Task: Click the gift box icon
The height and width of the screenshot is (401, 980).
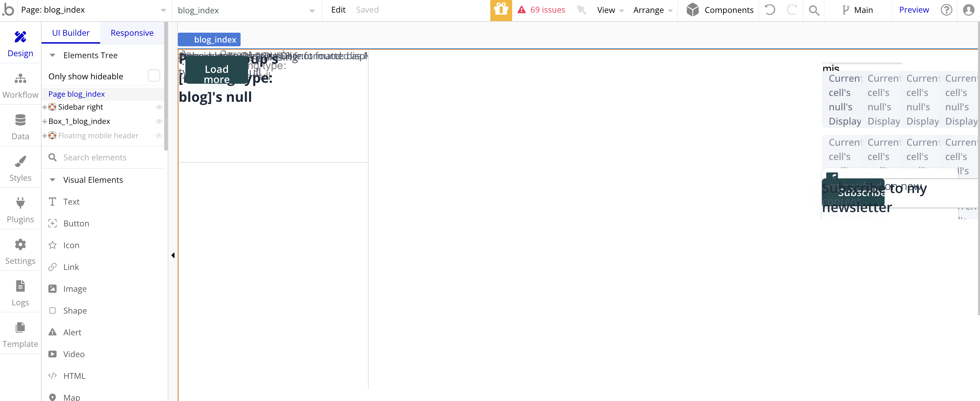Action: (x=501, y=10)
